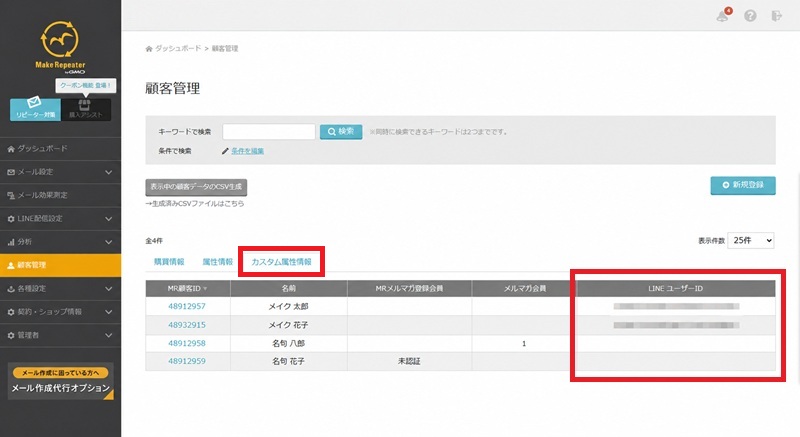Click the logout icon in header
Image resolution: width=800 pixels, height=437 pixels.
[777, 16]
